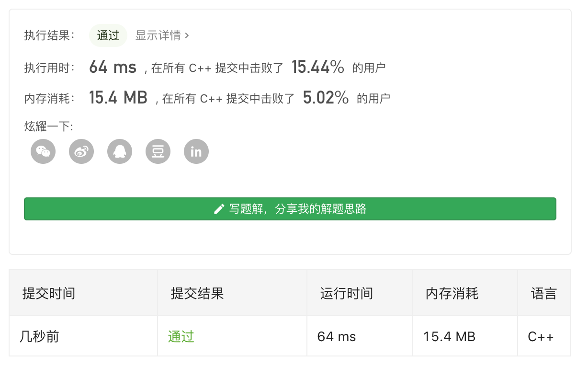Share result via QQ penguin icon
The height and width of the screenshot is (367, 588).
click(x=120, y=151)
